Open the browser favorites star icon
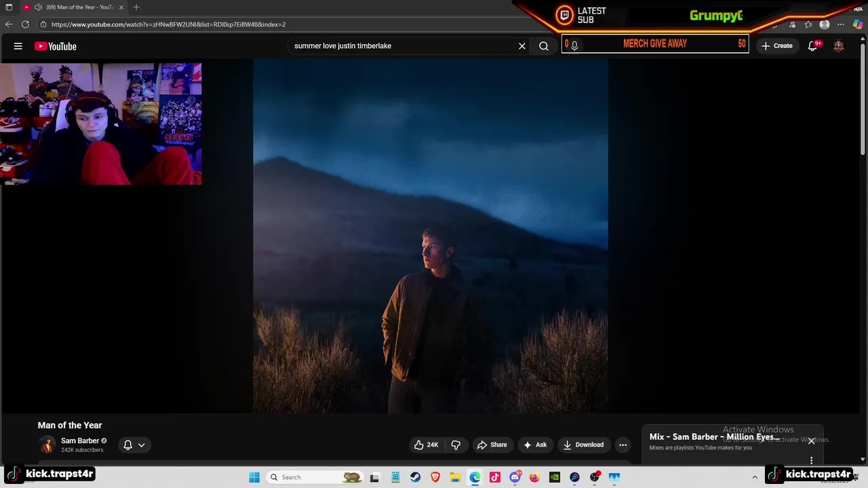This screenshot has height=488, width=868. coord(808,24)
